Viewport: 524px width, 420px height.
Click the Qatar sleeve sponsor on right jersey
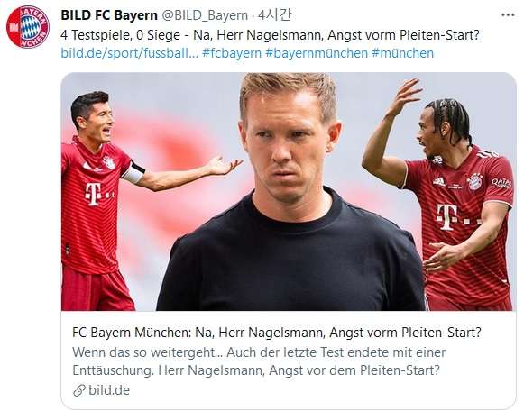click(501, 183)
